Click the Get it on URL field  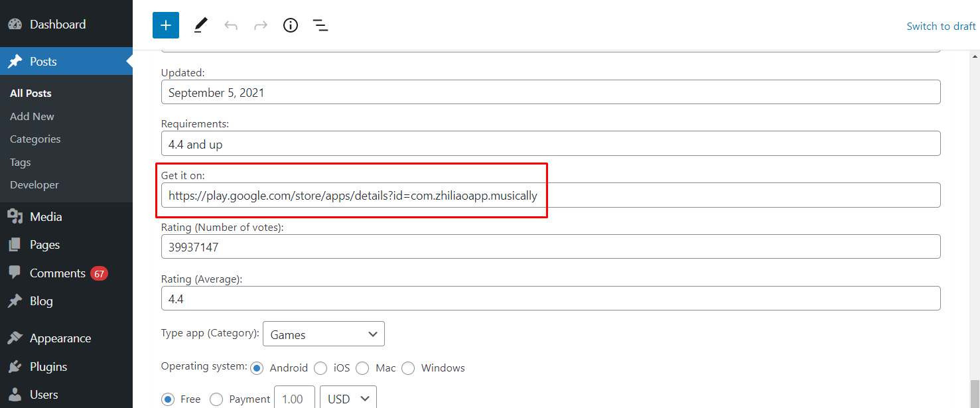[551, 195]
